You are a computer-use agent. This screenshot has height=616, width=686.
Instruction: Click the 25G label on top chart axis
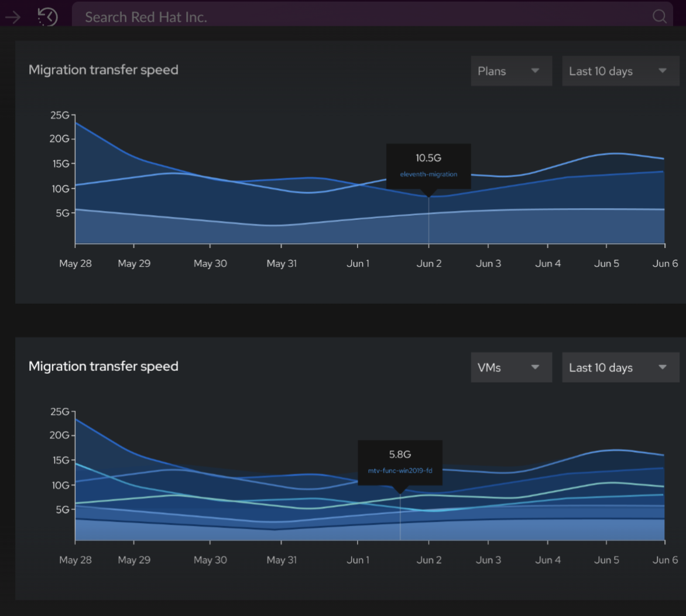point(60,115)
